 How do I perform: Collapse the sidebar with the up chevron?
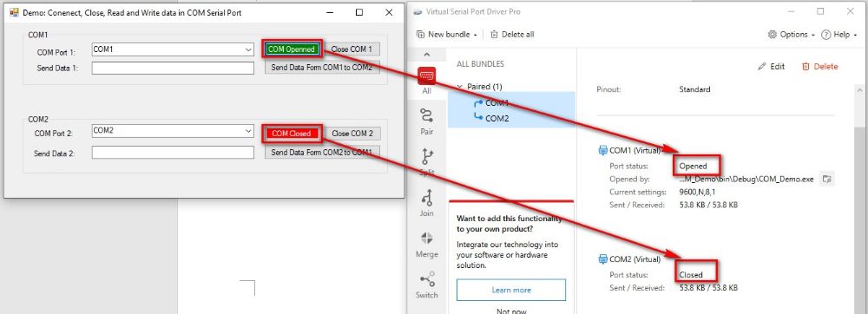[426, 55]
